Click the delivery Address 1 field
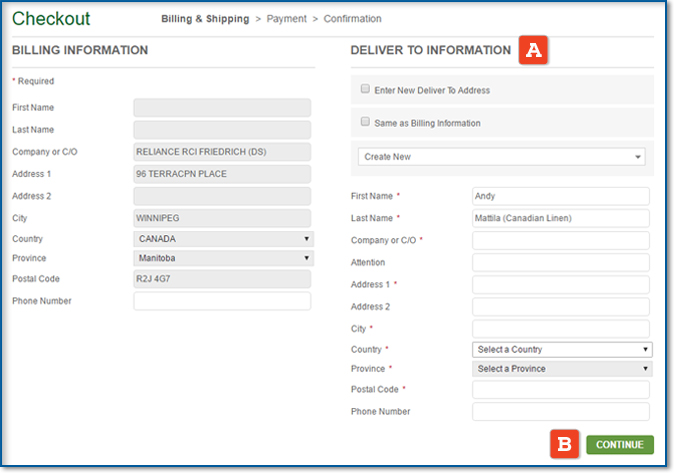 (x=561, y=285)
